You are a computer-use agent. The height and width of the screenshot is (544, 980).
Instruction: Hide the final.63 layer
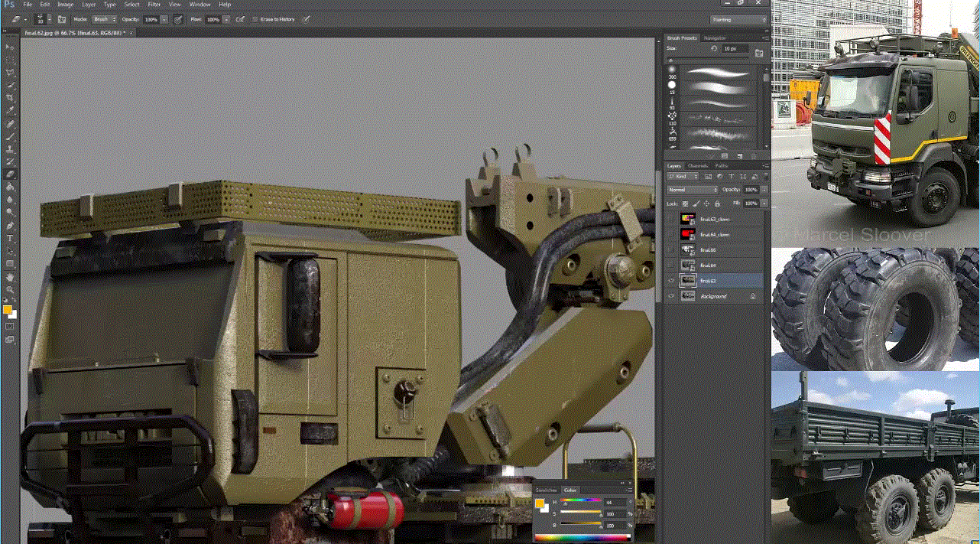click(x=671, y=281)
